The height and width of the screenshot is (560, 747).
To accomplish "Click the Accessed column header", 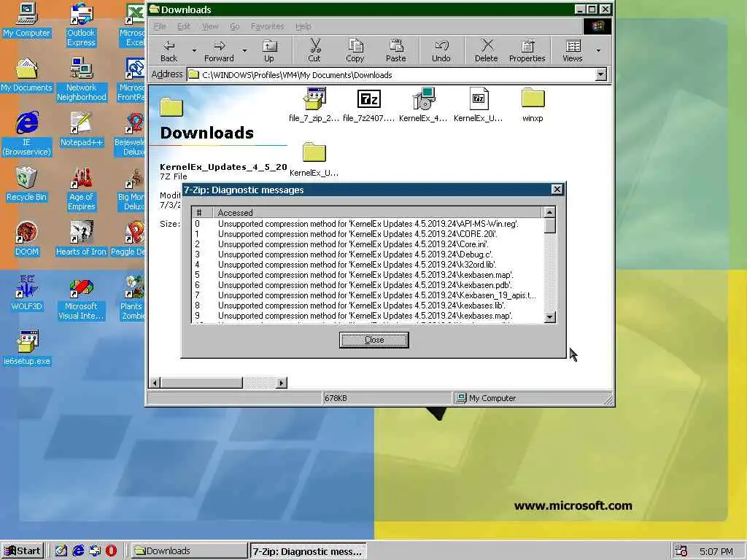I will pyautogui.click(x=377, y=212).
